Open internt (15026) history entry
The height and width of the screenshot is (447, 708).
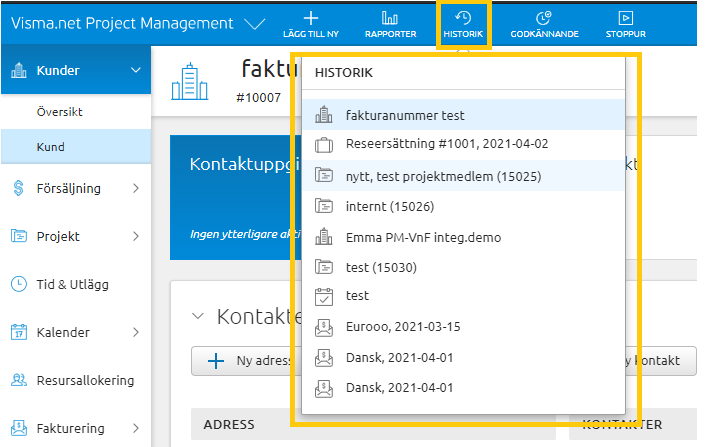pos(463,206)
